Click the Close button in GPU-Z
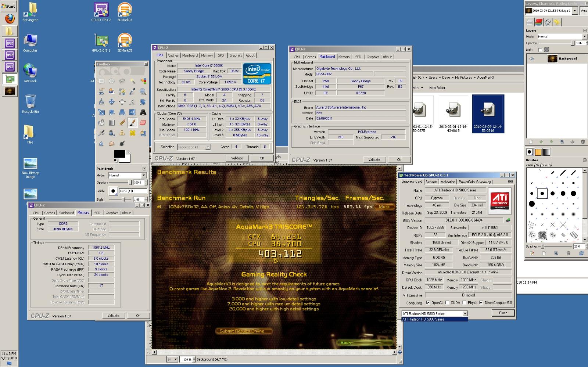This screenshot has height=367, width=588. 503,313
